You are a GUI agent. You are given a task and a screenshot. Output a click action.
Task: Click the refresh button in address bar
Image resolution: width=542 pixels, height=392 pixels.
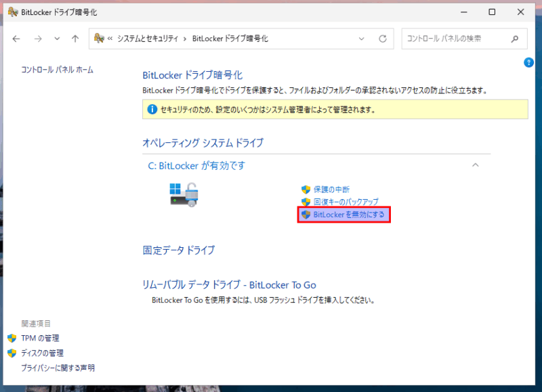(383, 39)
